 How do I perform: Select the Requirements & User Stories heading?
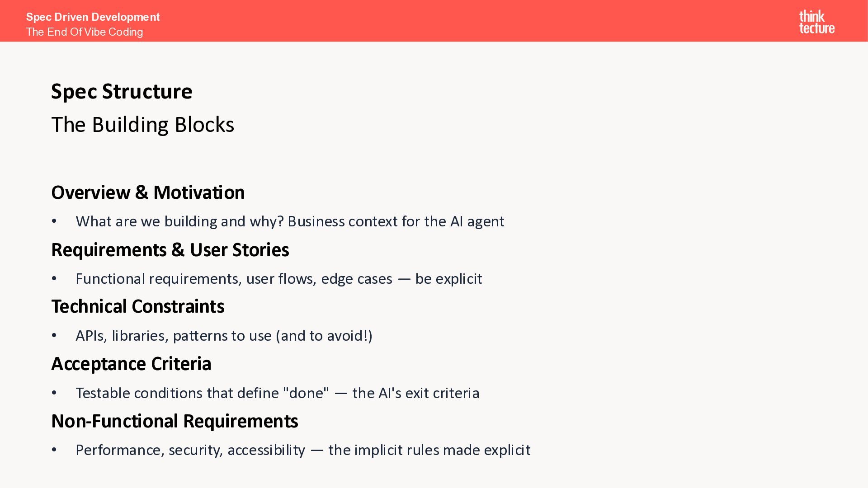(170, 250)
